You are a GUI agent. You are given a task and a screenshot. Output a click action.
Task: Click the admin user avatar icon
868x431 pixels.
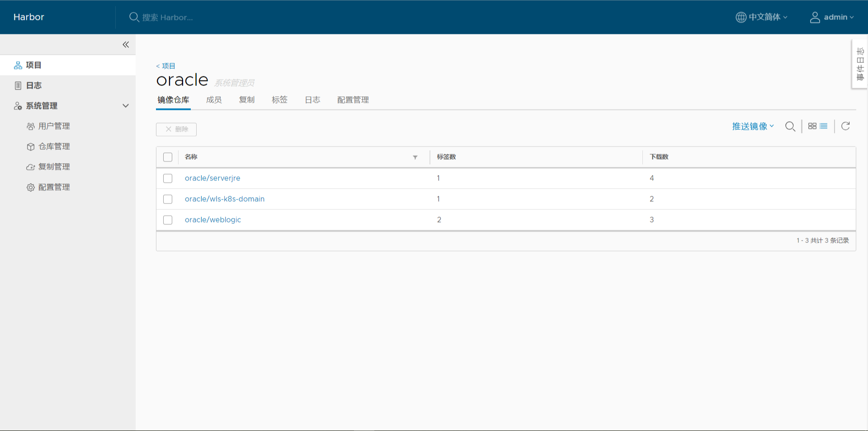tap(815, 17)
